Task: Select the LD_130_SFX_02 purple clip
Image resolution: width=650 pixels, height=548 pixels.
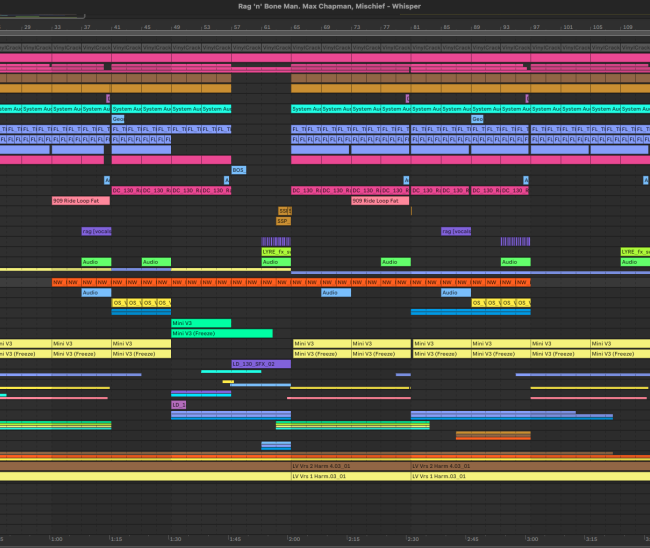Action: coord(260,364)
